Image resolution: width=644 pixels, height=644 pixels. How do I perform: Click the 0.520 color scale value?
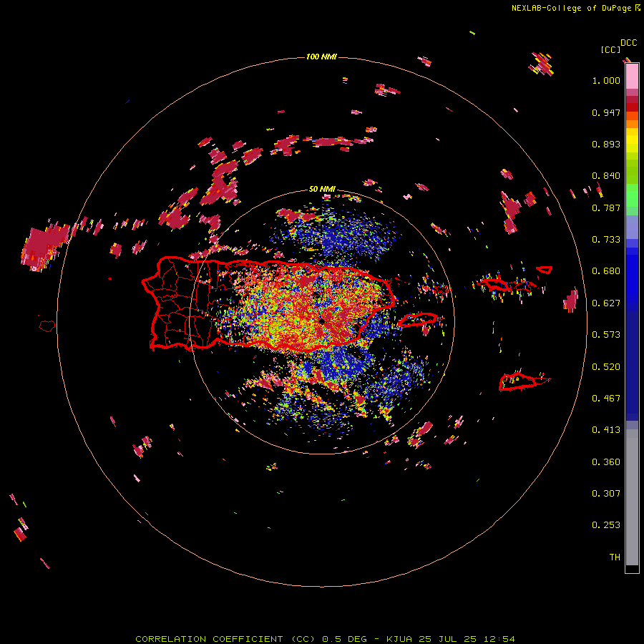(606, 367)
